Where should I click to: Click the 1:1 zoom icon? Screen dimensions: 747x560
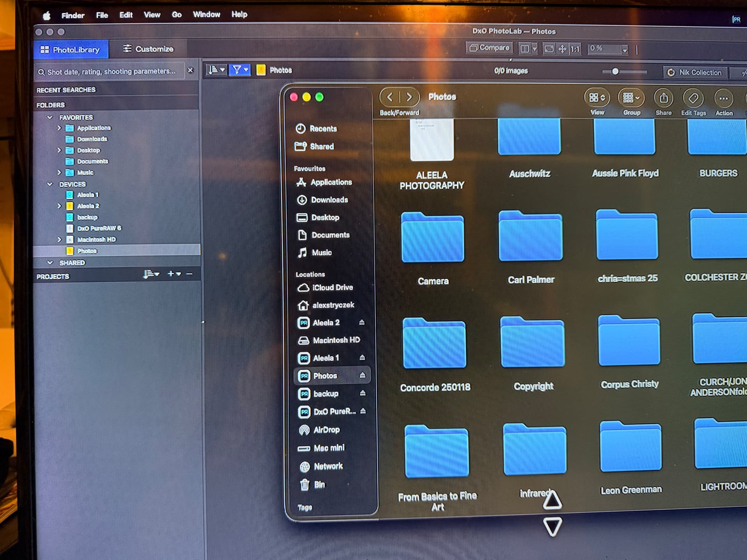[575, 49]
